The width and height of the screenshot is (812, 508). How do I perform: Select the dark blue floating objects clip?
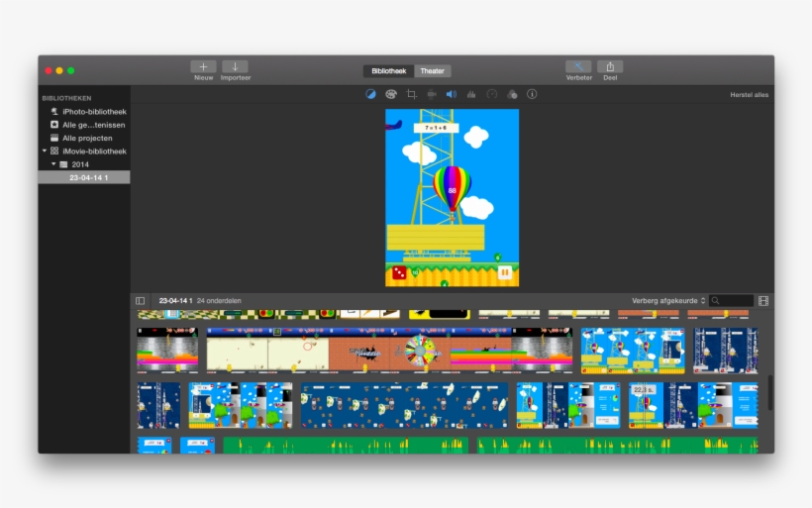tap(404, 405)
